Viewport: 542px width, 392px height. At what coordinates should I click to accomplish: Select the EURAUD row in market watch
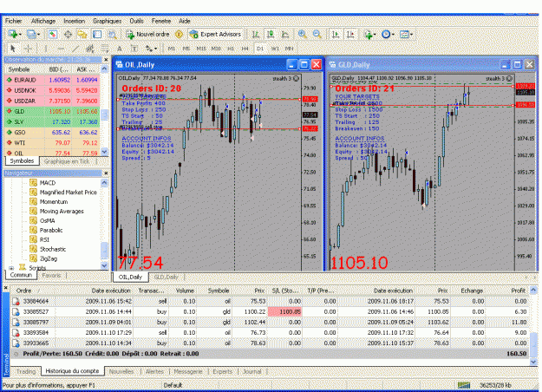pos(52,80)
